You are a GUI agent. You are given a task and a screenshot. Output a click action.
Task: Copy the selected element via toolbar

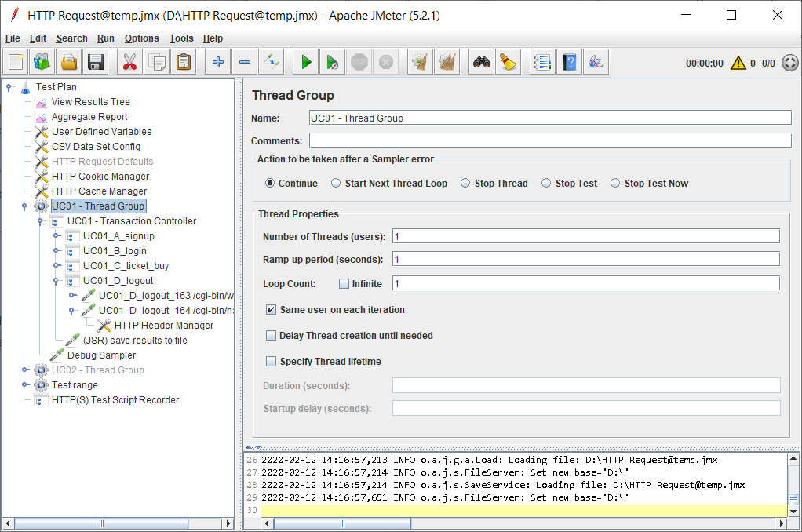(x=156, y=63)
